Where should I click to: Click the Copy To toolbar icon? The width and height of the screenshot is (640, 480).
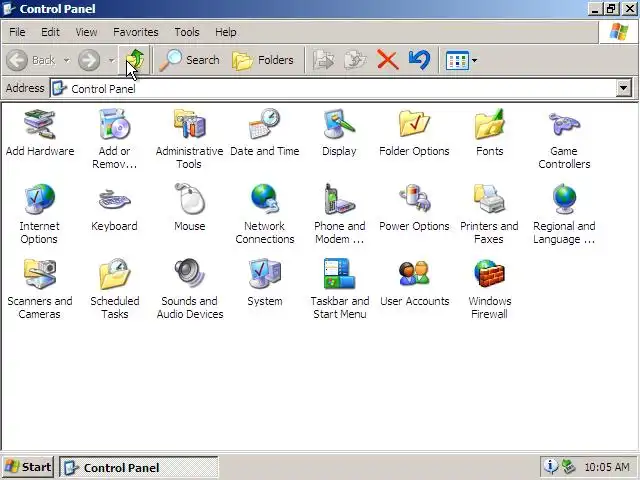pyautogui.click(x=355, y=60)
